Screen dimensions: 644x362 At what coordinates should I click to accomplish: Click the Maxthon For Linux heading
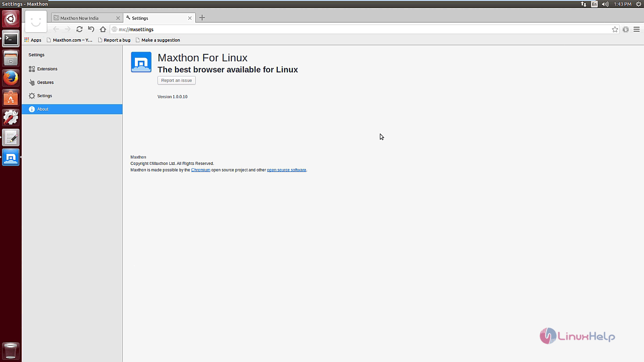click(203, 58)
